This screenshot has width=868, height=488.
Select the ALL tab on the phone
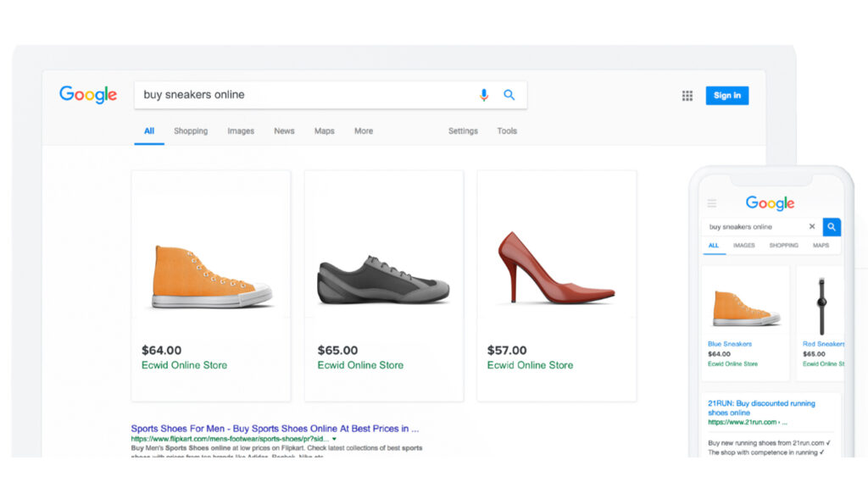(x=714, y=245)
